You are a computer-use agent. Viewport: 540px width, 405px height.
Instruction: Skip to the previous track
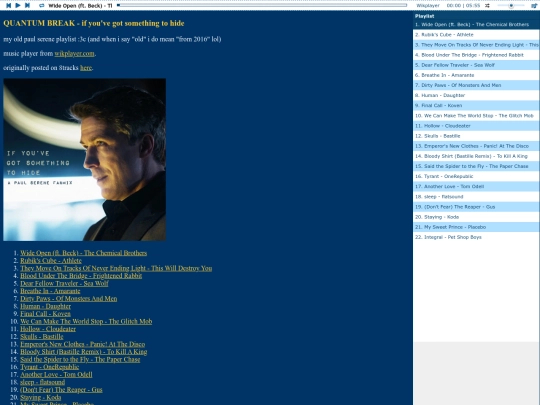coord(9,6)
